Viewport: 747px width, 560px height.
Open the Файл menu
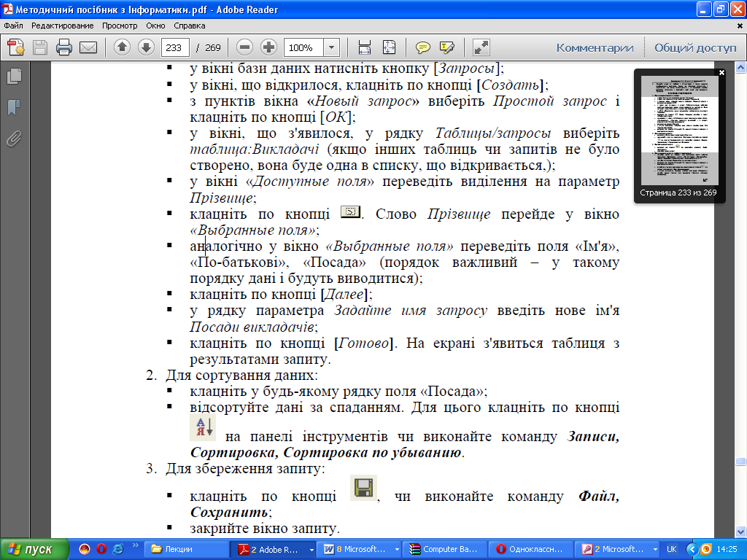point(13,26)
